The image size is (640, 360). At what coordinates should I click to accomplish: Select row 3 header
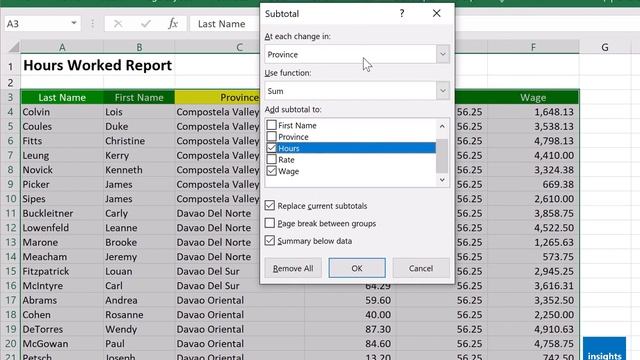[x=10, y=97]
